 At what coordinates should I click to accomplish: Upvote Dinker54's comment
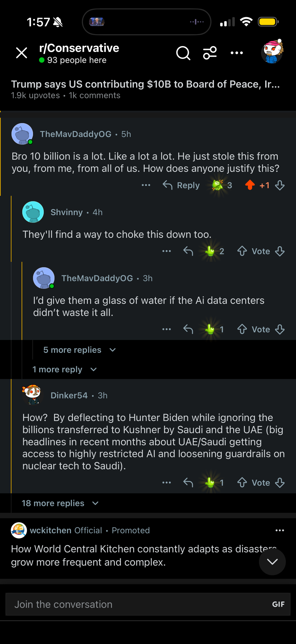click(x=242, y=483)
